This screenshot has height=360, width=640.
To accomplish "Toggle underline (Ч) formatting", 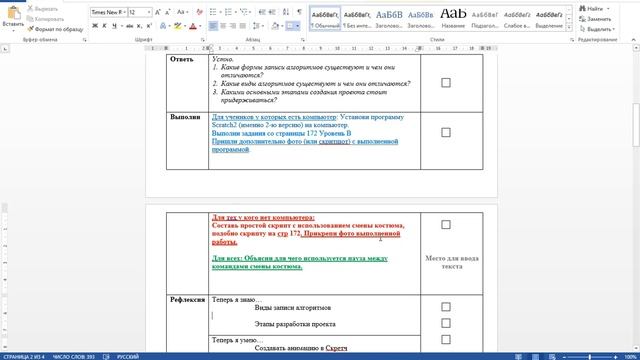I will click(x=114, y=26).
